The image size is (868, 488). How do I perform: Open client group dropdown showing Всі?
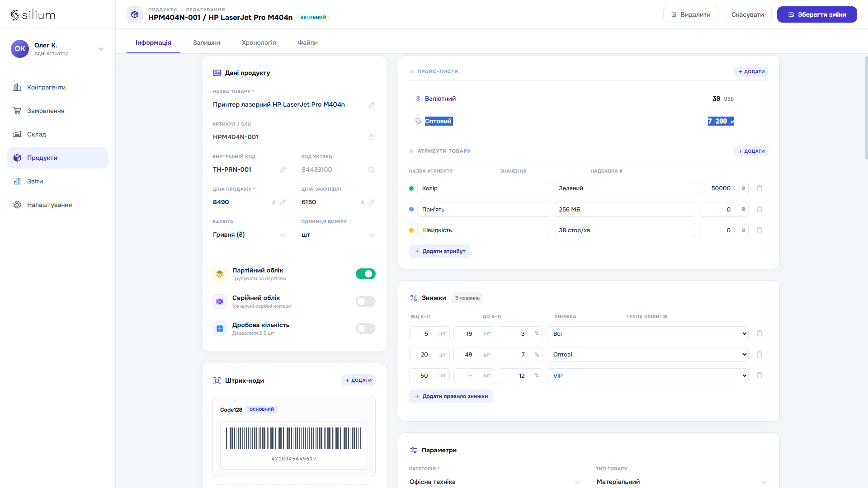pyautogui.click(x=647, y=333)
